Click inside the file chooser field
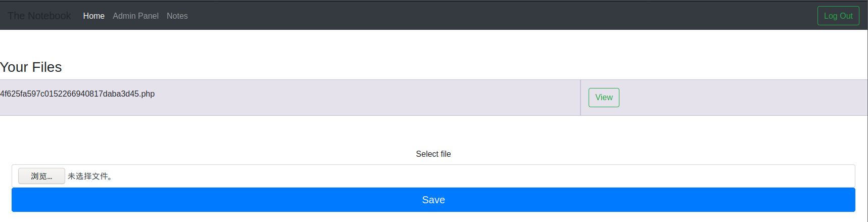Screen dimensions: 868x222 (433, 176)
